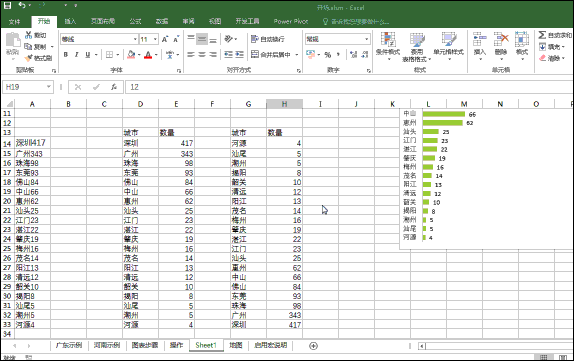Viewport: 574px width, 361px height.
Task: Open the Merge and Center dropdown arrow
Action: pyautogui.click(x=297, y=55)
